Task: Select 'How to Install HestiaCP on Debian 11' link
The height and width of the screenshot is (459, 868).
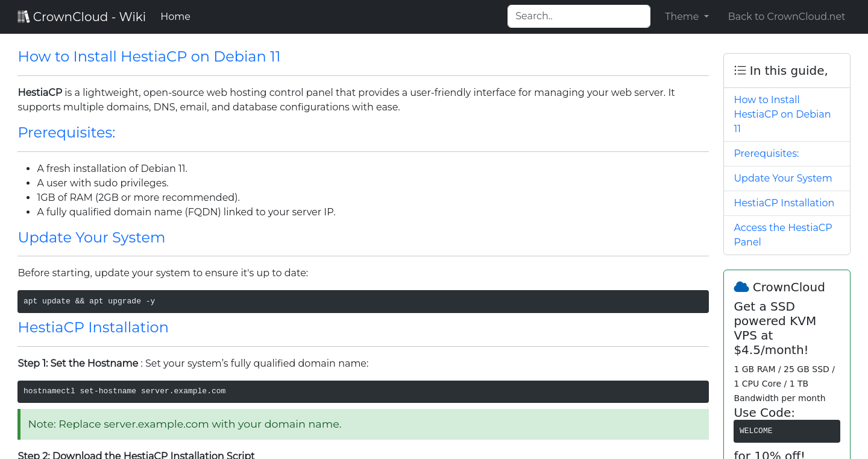Action: pos(782,114)
